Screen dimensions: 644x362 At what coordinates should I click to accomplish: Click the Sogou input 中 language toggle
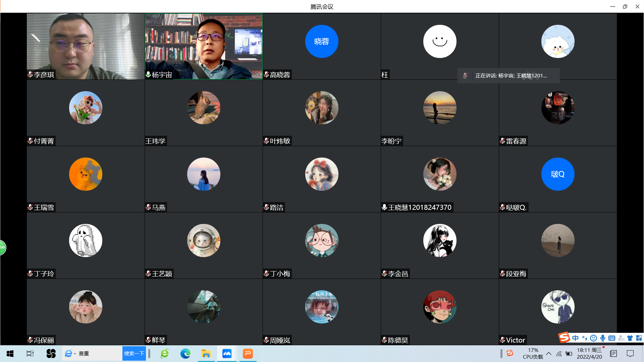[x=575, y=338]
